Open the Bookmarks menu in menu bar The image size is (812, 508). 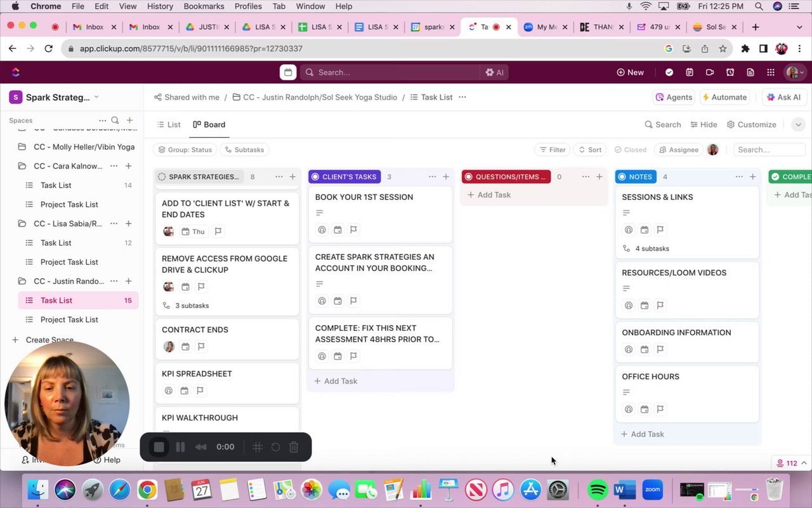204,6
